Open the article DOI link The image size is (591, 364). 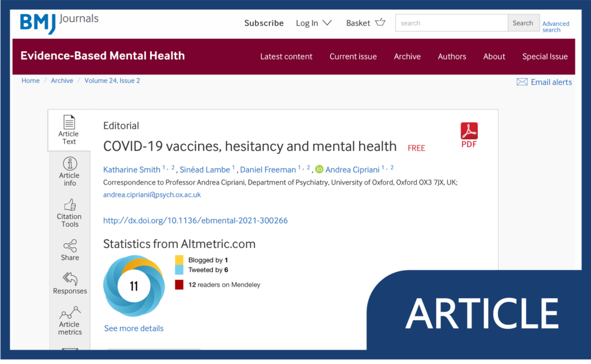pyautogui.click(x=195, y=220)
